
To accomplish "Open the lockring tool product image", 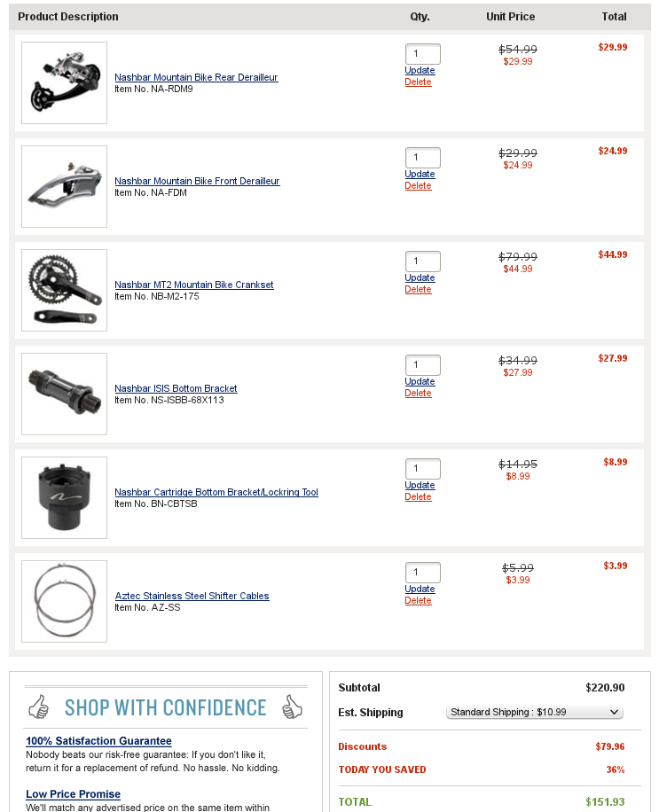I will (64, 497).
